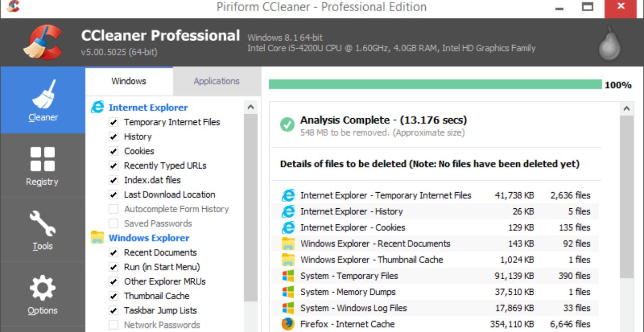Screen dimensions: 644x332
Task: Uncheck Thumbnail Cache in Windows Explorer list
Action: point(114,296)
